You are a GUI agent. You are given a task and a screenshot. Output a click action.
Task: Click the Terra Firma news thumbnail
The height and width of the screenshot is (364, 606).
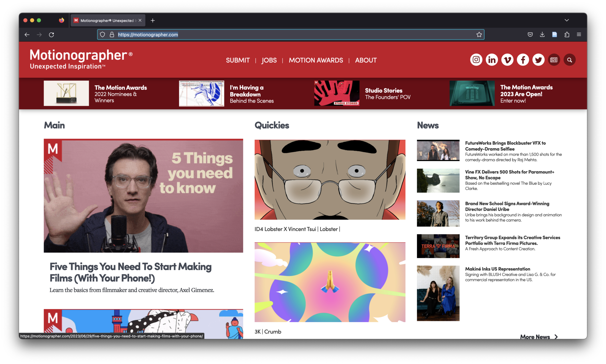(x=438, y=246)
